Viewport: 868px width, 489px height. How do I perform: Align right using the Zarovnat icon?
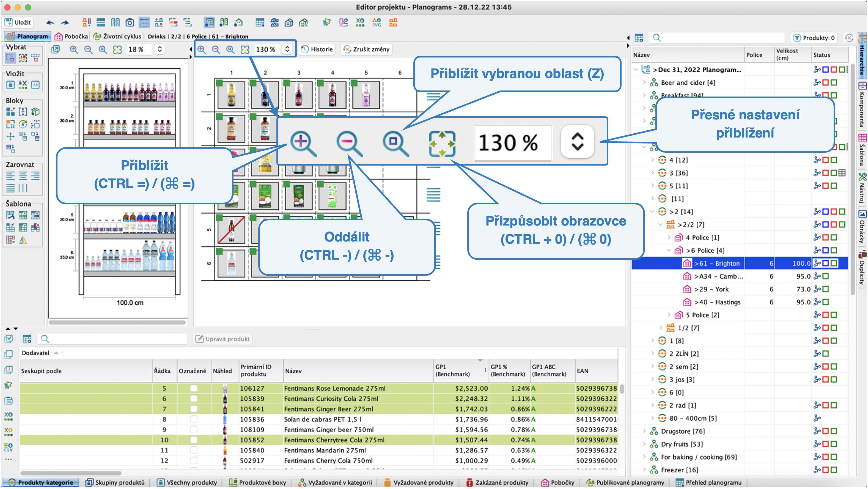(x=35, y=175)
